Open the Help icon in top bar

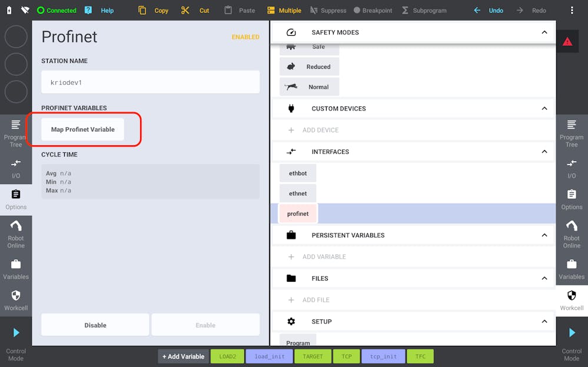tap(88, 10)
